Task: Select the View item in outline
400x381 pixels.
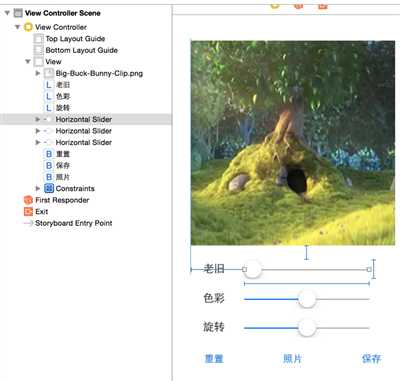Action: (53, 62)
